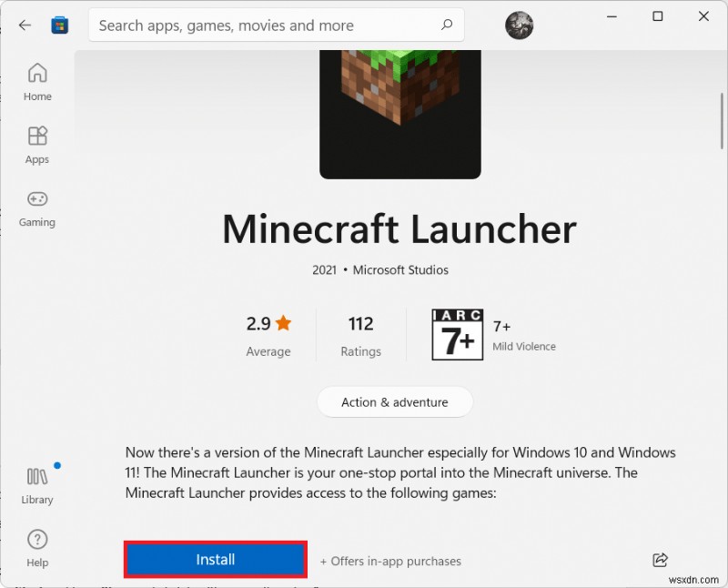Screen dimensions: 728x588
Task: Open the Apps section
Action: coord(36,144)
